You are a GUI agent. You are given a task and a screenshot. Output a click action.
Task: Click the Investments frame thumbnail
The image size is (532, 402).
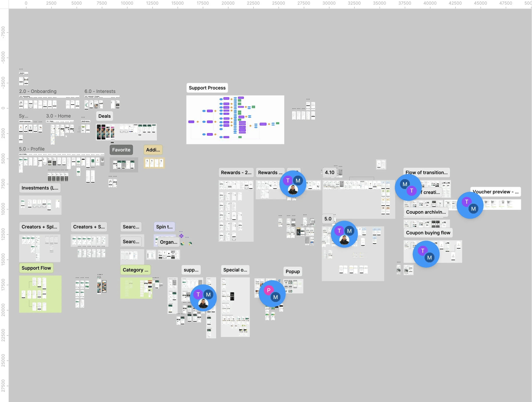(40, 205)
